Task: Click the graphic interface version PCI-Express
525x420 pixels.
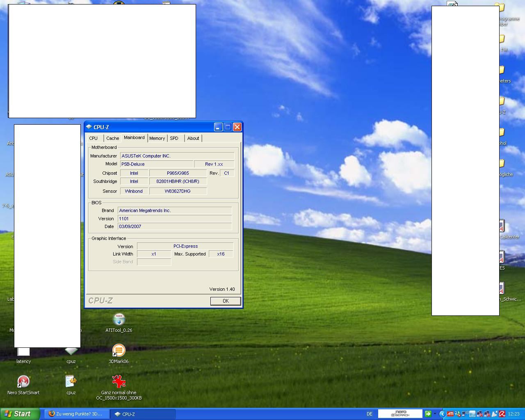Action: pos(185,246)
